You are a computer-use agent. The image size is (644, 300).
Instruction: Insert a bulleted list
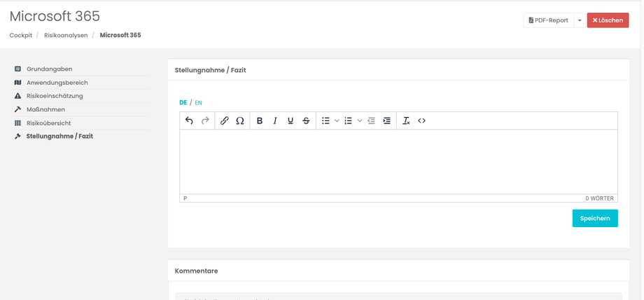(325, 121)
